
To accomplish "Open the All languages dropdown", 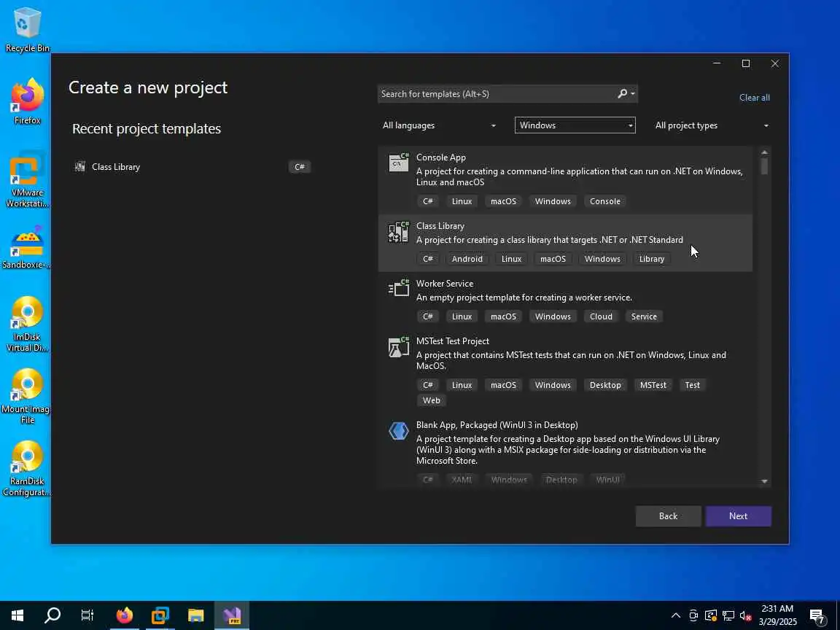I will 439,125.
